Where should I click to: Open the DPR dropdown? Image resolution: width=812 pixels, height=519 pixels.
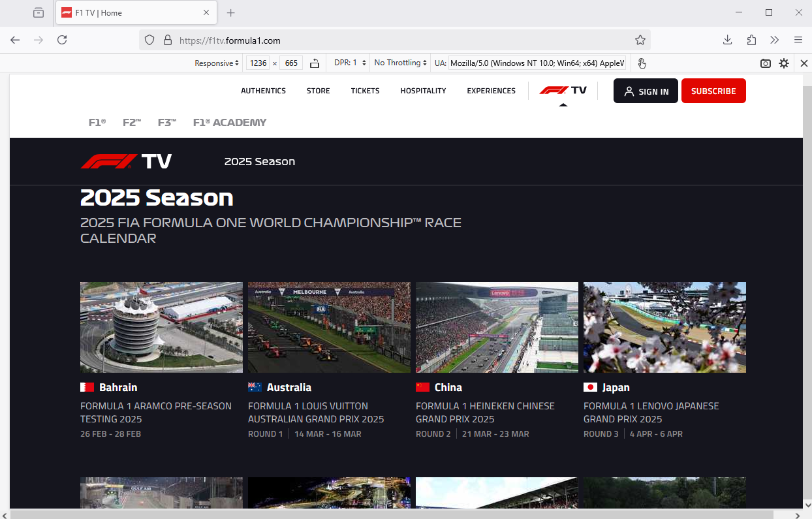click(349, 63)
